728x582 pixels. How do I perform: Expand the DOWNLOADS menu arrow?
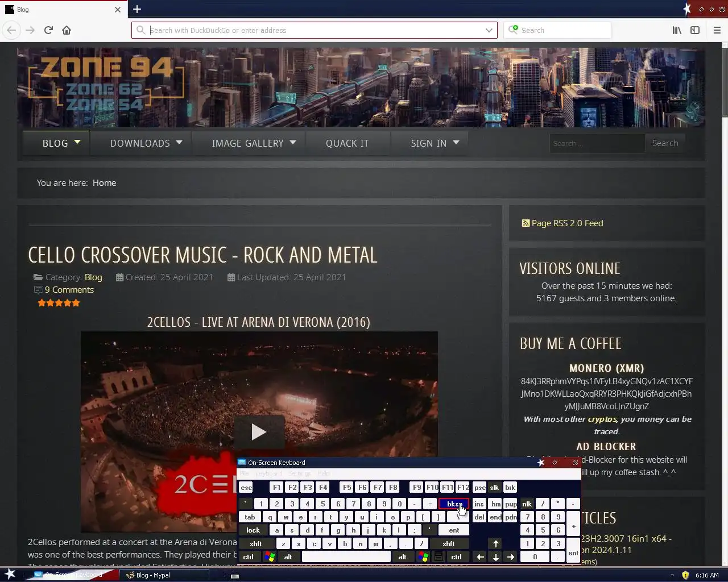click(x=179, y=142)
